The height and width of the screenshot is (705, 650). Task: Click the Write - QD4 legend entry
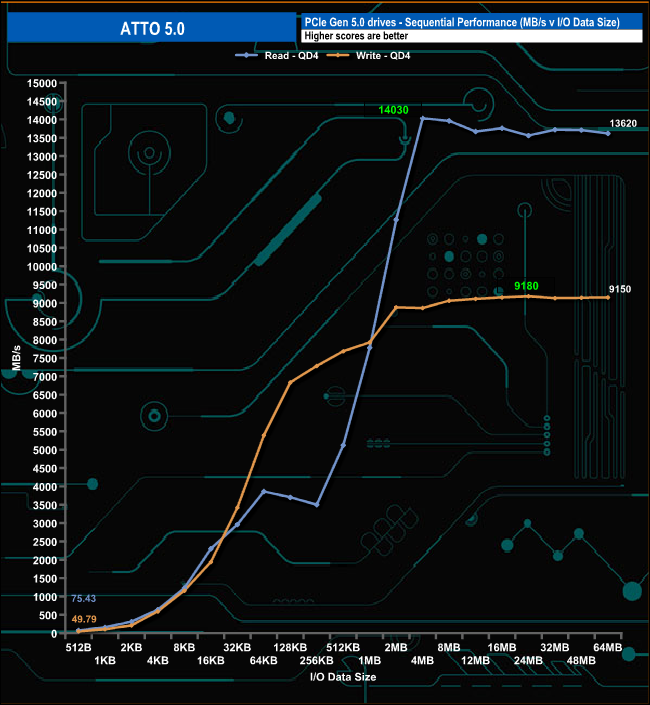[383, 56]
